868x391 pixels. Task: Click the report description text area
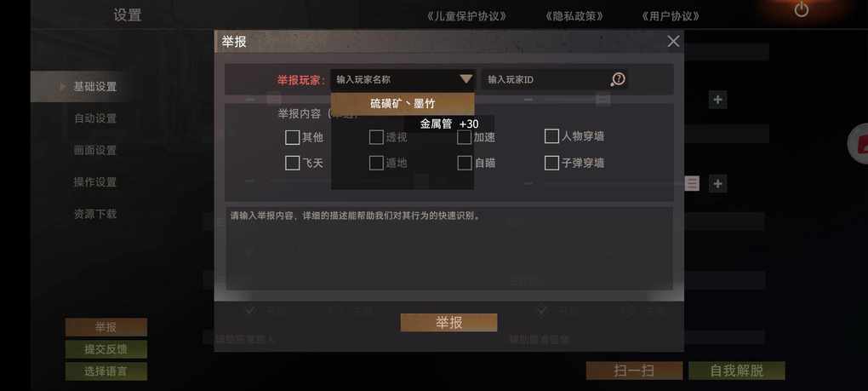449,248
